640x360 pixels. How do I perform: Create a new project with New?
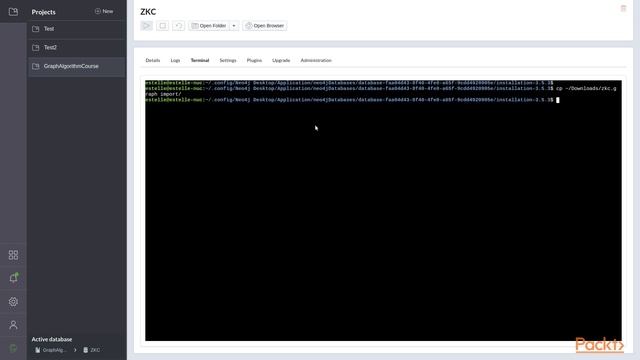tap(104, 11)
